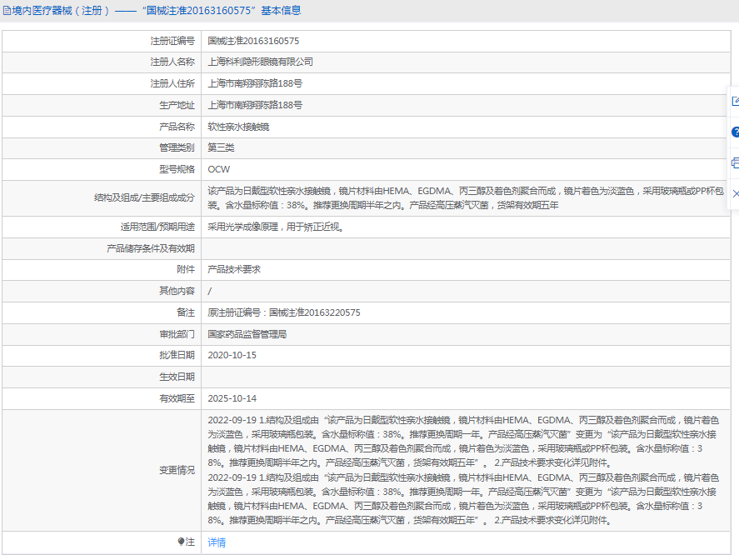Open help via the question mark icon
This screenshot has height=560, width=739.
735,132
